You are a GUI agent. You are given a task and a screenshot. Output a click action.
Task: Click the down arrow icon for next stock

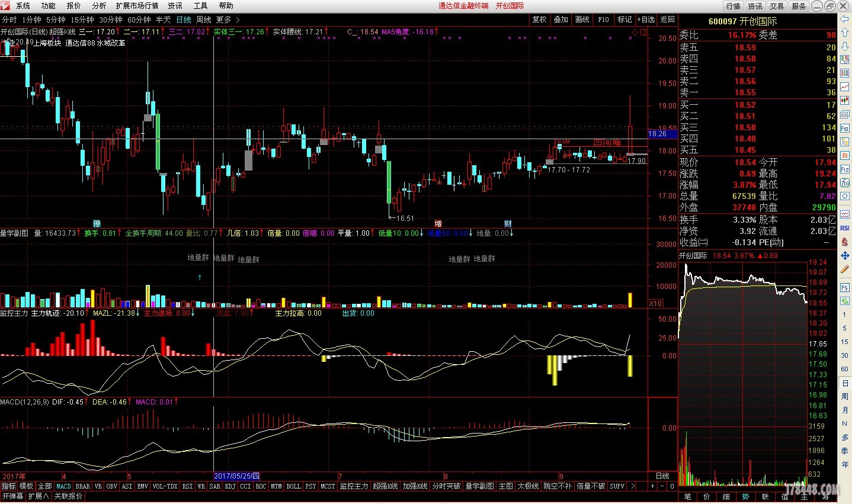[x=844, y=46]
